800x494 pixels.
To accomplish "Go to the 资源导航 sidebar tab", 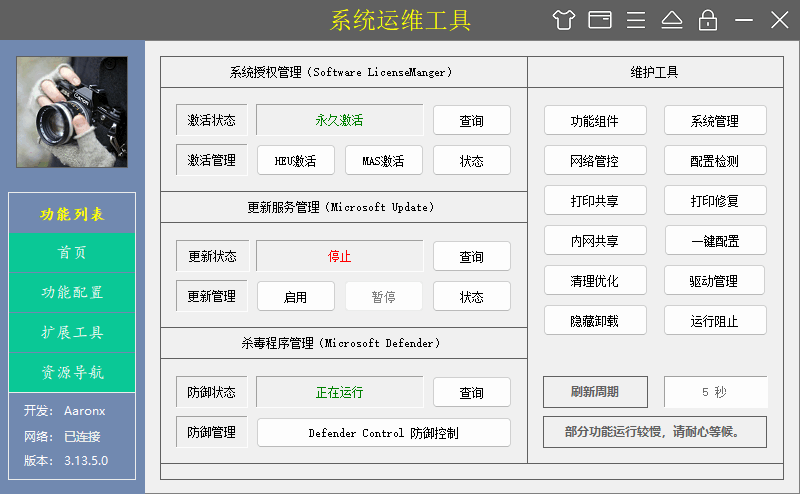I will point(72,373).
